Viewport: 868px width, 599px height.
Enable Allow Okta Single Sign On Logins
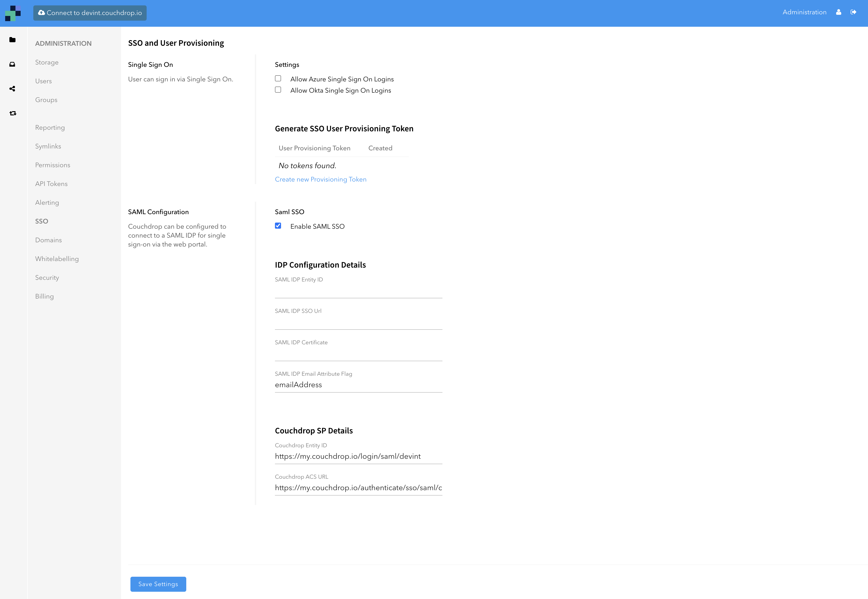click(278, 90)
